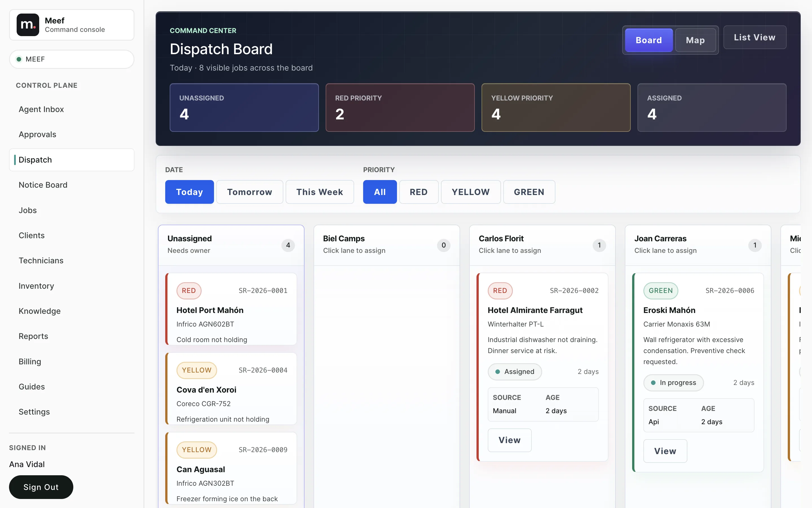Click the Yellow Priority stat card

[556, 108]
